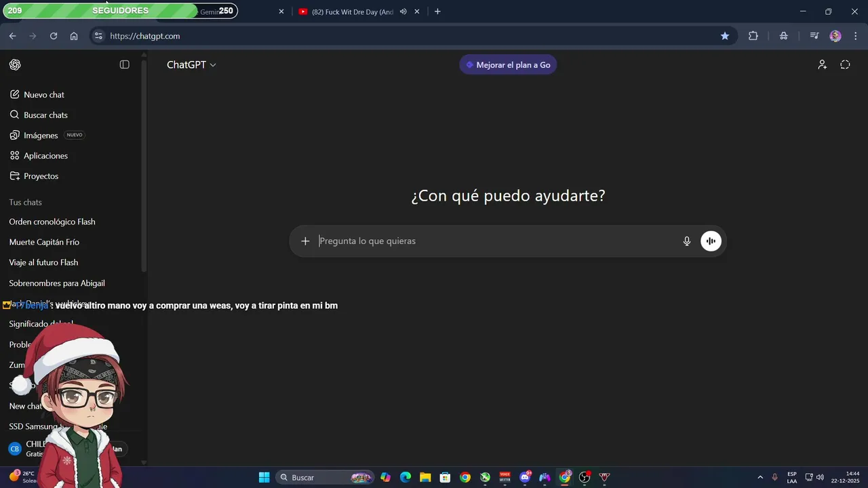Click the taskbar Buscar search box

pyautogui.click(x=325, y=477)
